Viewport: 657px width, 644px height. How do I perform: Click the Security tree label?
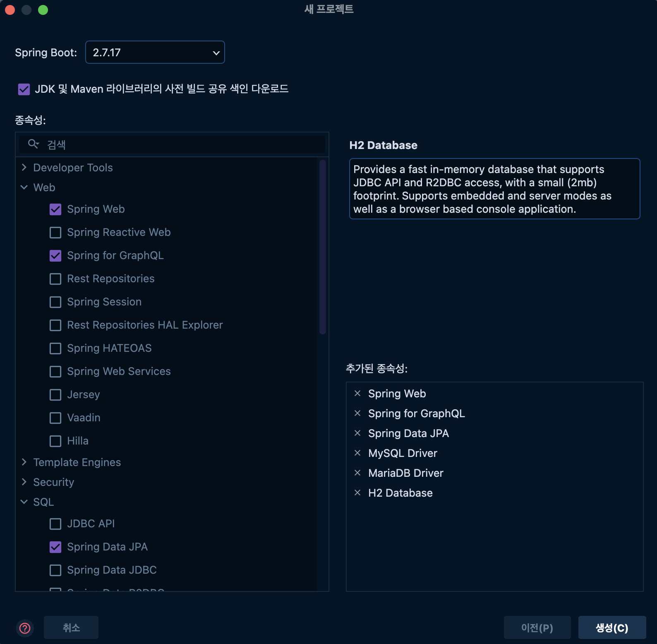[53, 482]
